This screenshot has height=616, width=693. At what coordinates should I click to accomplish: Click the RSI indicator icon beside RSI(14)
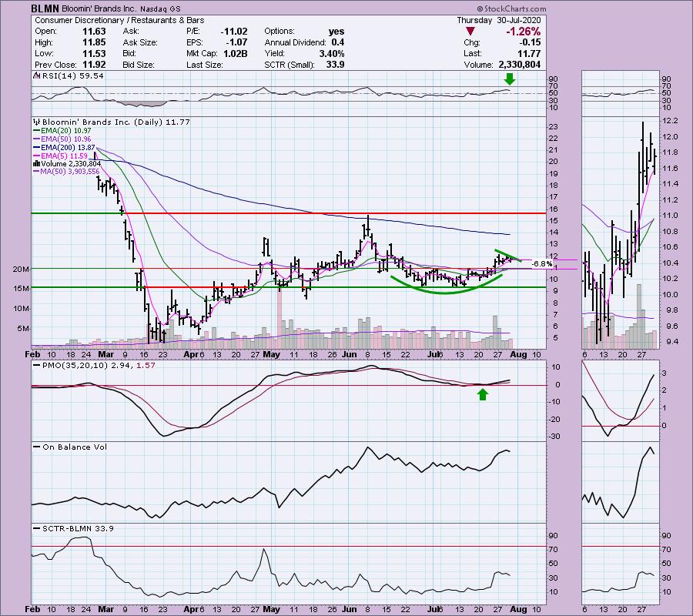point(37,76)
